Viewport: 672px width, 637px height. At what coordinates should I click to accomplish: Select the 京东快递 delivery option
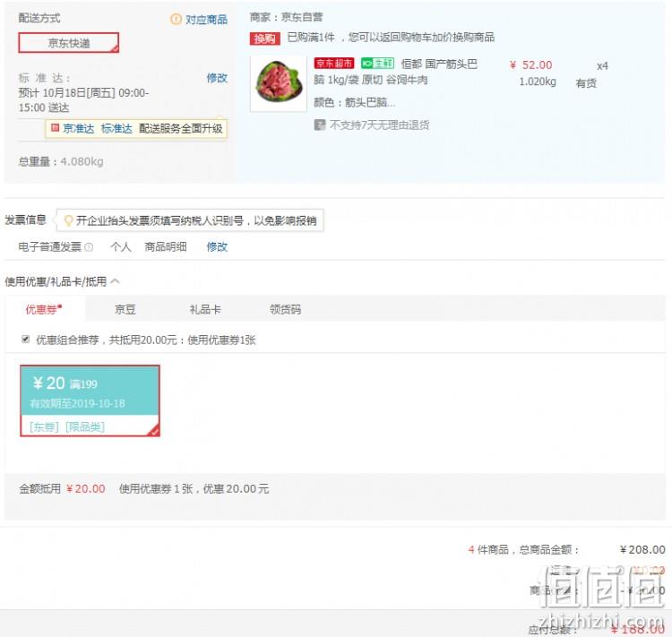point(69,43)
